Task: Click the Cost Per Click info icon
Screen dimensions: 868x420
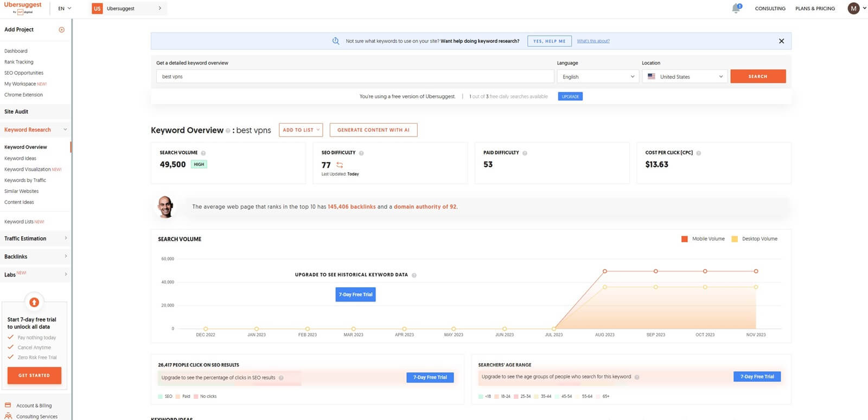Action: (698, 153)
